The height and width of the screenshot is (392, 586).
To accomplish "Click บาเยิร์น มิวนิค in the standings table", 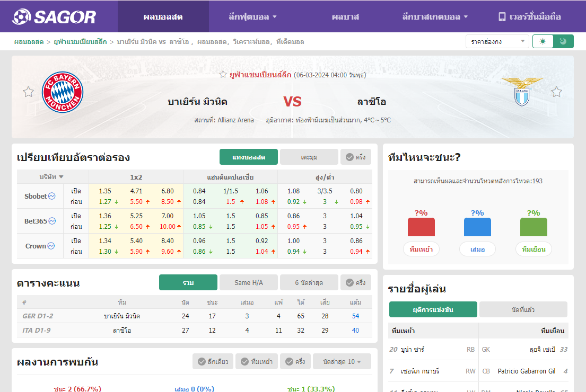I will click(x=122, y=316).
